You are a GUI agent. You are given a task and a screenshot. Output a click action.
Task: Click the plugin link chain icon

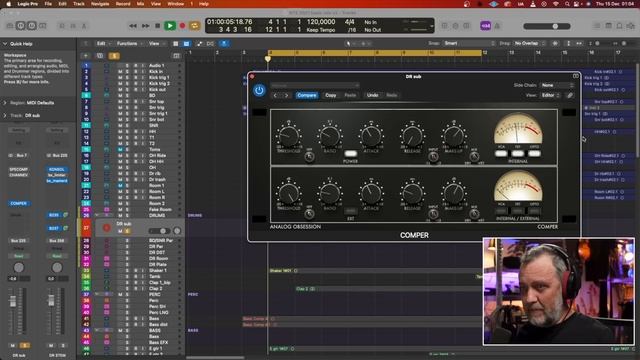tap(570, 95)
